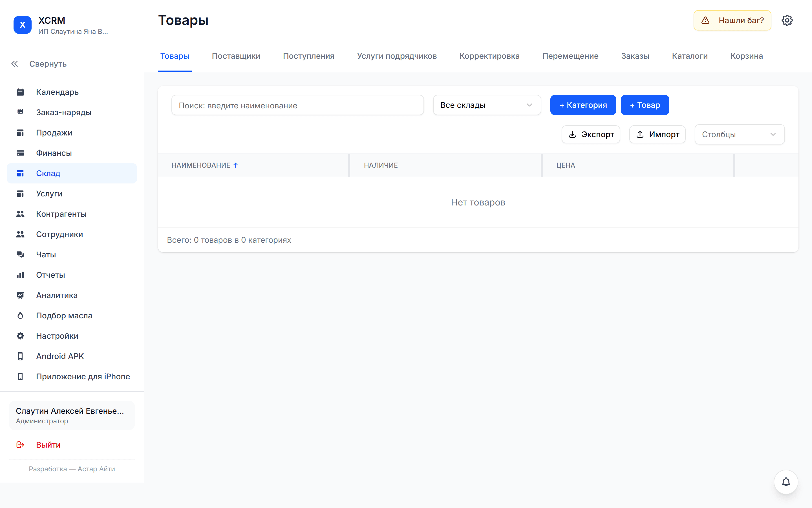Expand the Столбцы columns dropdown

(740, 134)
